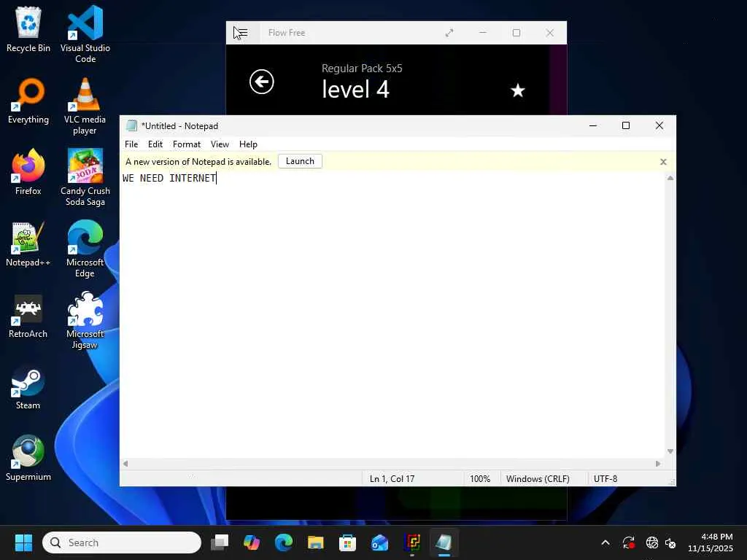The height and width of the screenshot is (560, 747).
Task: Close the Flow Free window
Action: coord(550,33)
